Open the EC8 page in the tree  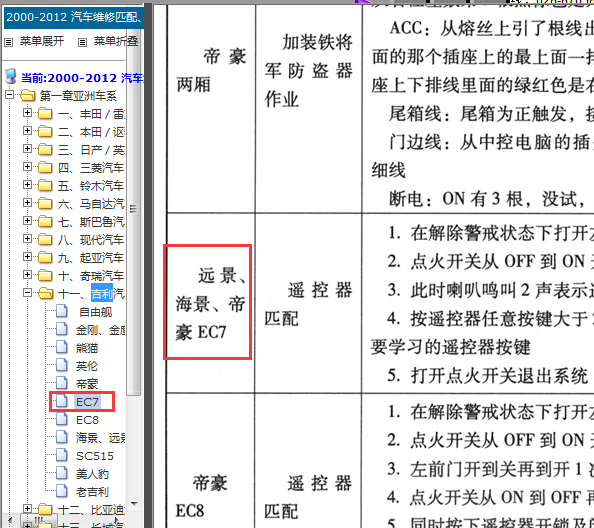pyautogui.click(x=87, y=420)
